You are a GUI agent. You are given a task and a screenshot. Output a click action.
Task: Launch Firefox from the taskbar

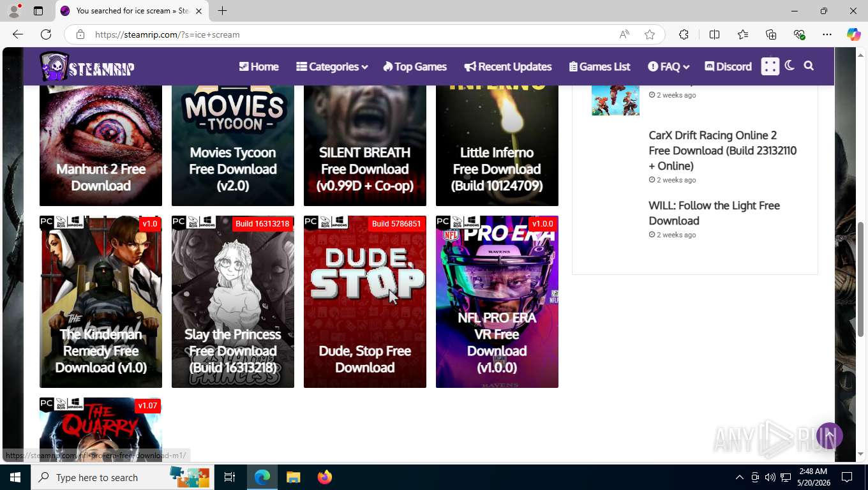tap(325, 477)
